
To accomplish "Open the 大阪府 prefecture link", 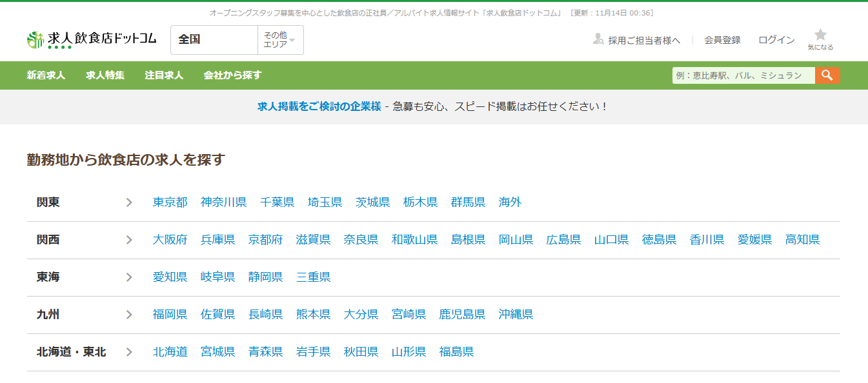I will [170, 240].
